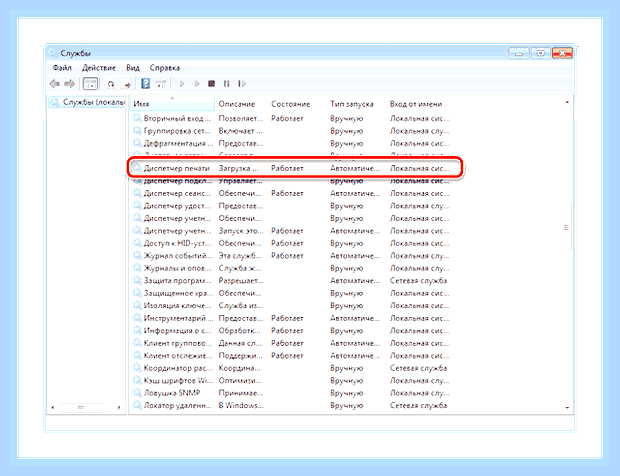Open the Файл menu
620x476 pixels.
coord(62,68)
